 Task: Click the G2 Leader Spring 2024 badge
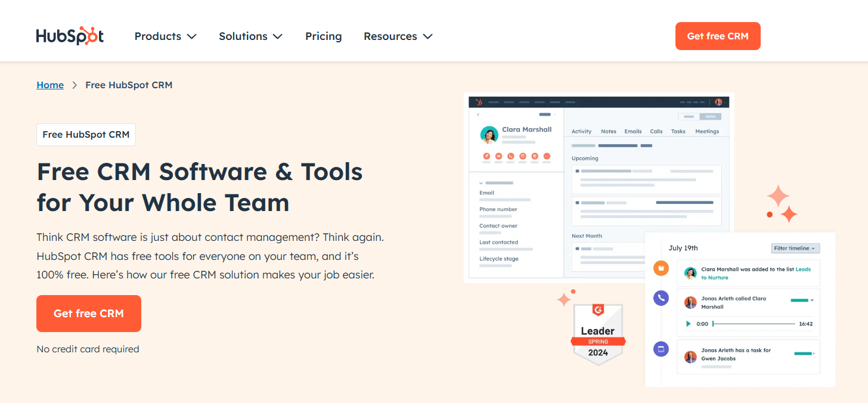[598, 334]
